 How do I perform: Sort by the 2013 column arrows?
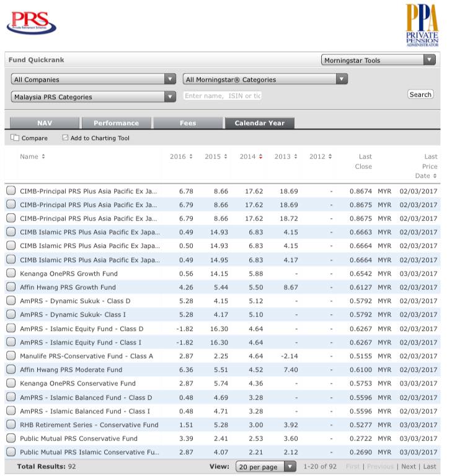coord(296,157)
